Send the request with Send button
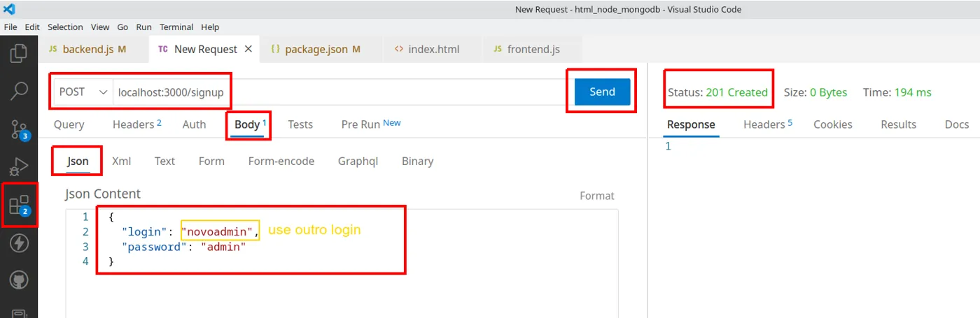The image size is (980, 318). click(x=602, y=92)
